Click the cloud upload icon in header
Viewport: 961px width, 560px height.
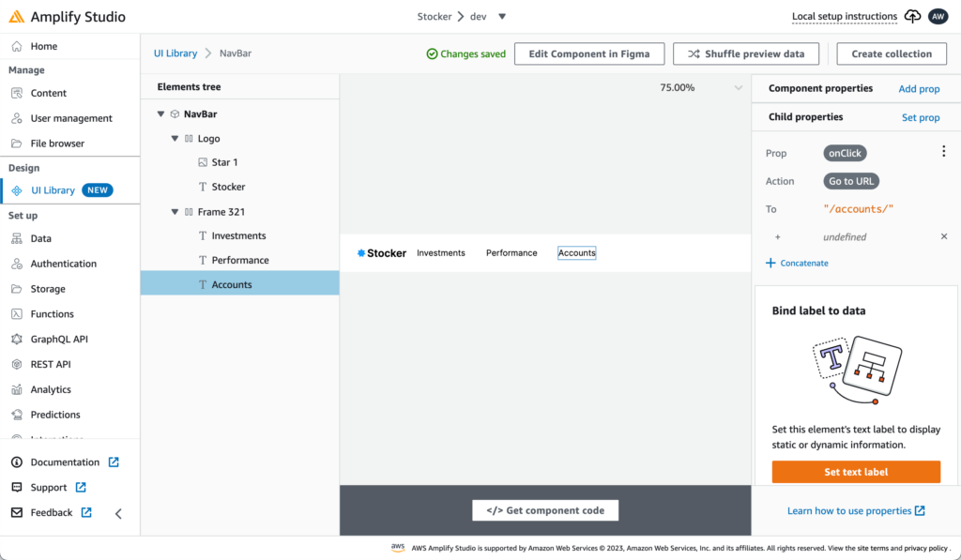(912, 17)
